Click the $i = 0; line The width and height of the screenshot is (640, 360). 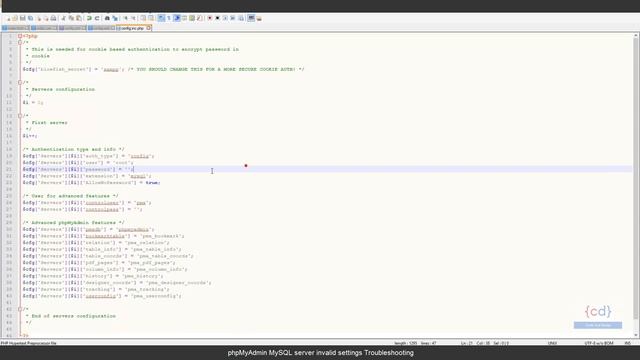tap(33, 102)
